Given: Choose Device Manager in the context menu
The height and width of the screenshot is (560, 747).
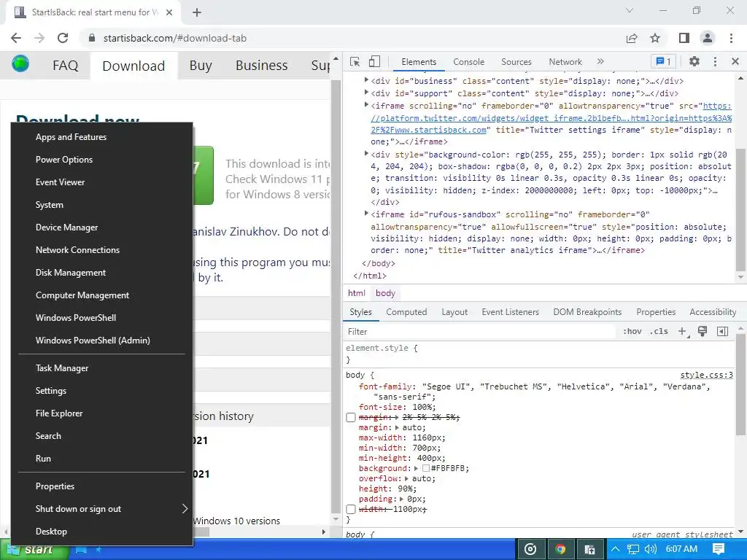Looking at the screenshot, I should [101, 227].
